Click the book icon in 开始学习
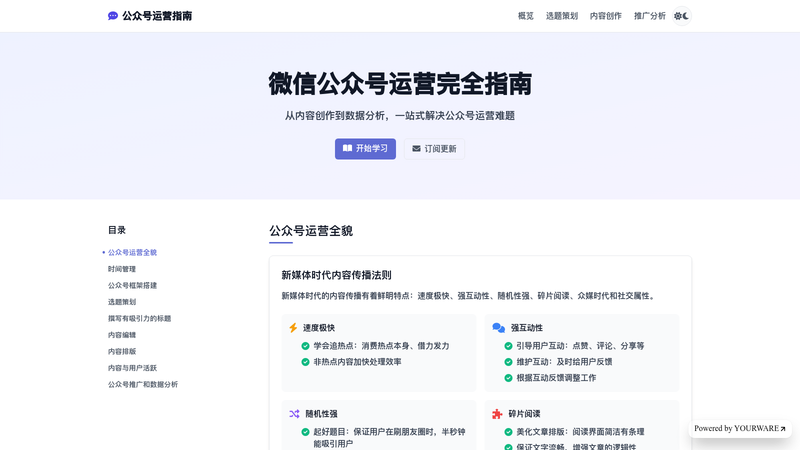This screenshot has height=450, width=800. [347, 148]
